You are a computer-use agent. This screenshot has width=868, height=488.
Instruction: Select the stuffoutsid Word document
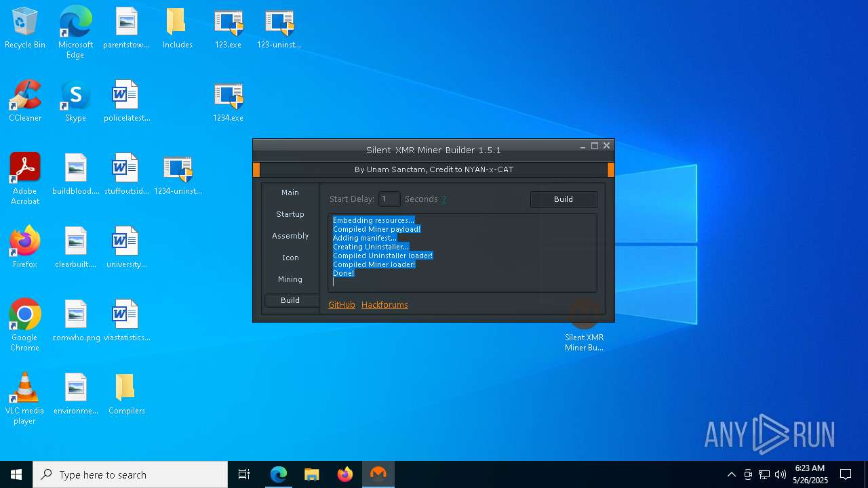(126, 175)
